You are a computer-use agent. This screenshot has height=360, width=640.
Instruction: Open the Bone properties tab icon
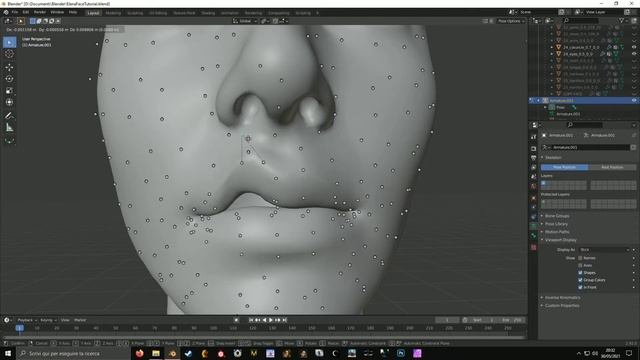click(533, 236)
